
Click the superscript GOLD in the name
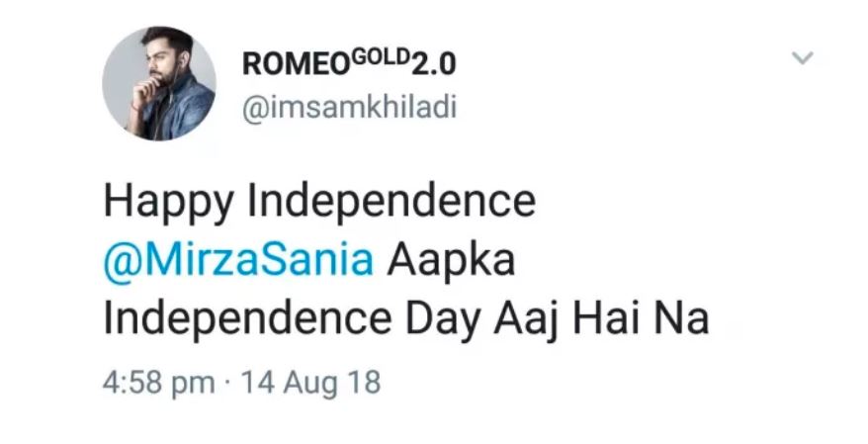point(373,57)
